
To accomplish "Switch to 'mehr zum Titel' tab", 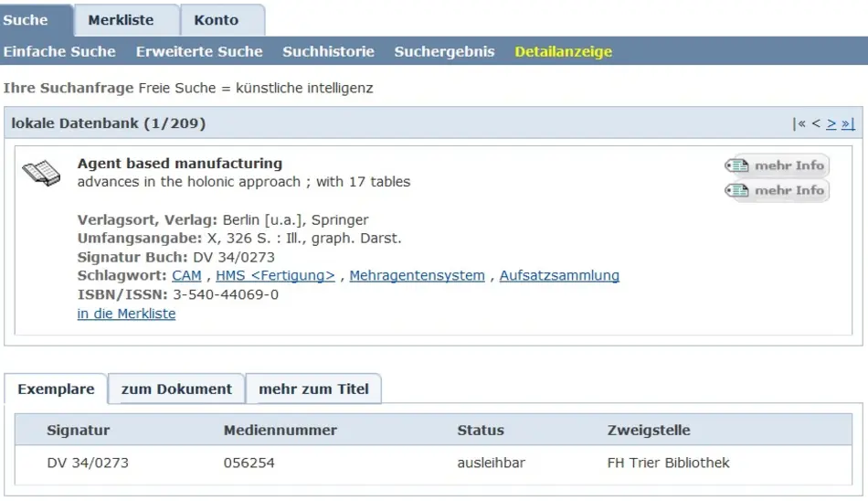I will (x=313, y=389).
